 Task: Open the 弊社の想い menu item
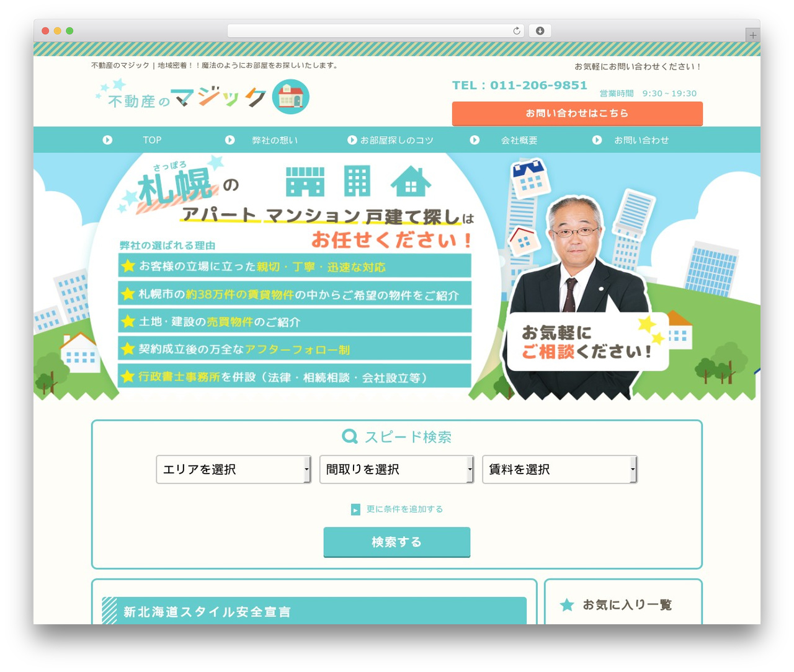click(x=275, y=140)
